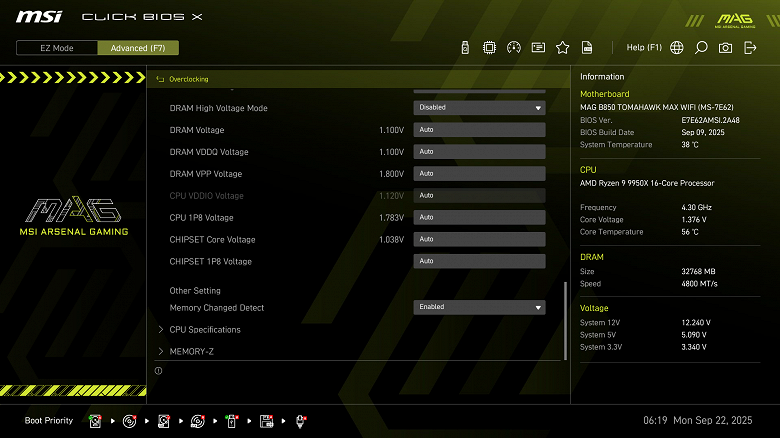Viewport: 780px width, 438px height.
Task: Click the date and time 06:19 Mon Sep 22
Action: pyautogui.click(x=697, y=421)
